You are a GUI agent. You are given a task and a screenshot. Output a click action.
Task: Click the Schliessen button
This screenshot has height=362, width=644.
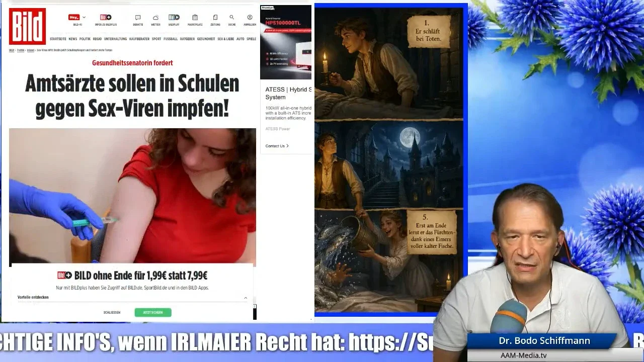click(112, 312)
